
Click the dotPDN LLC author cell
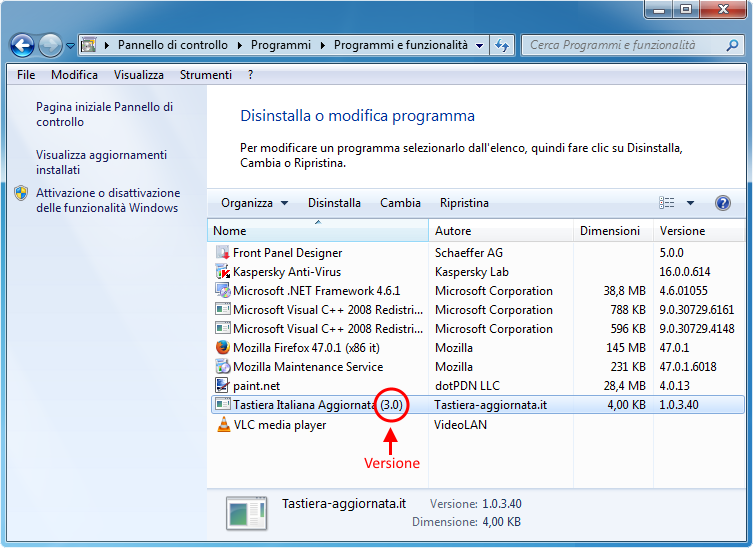pyautogui.click(x=467, y=386)
